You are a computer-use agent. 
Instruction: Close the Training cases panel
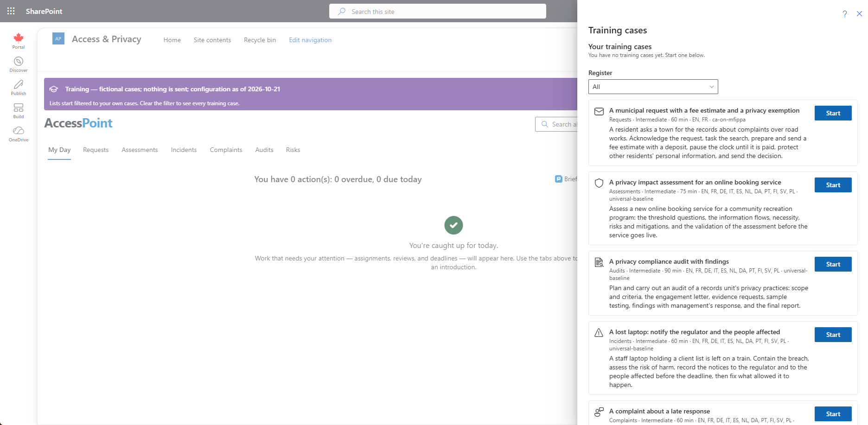pyautogui.click(x=859, y=14)
